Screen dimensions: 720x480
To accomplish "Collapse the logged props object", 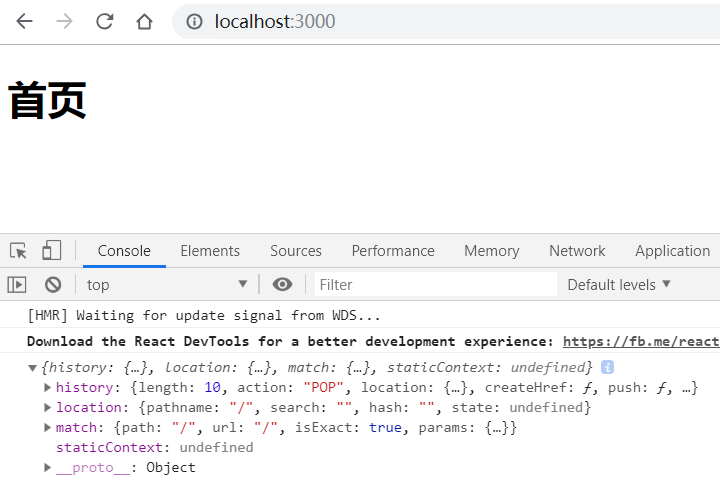I will pos(32,367).
